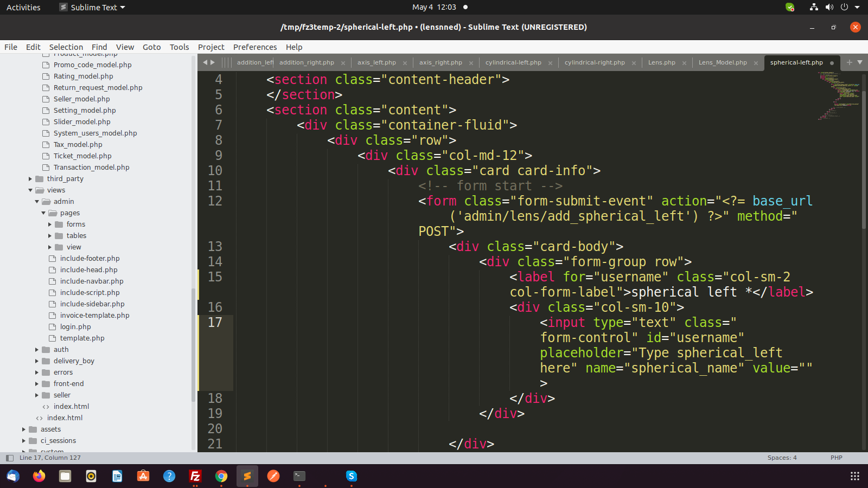Add a new tab with plus icon

click(x=850, y=62)
